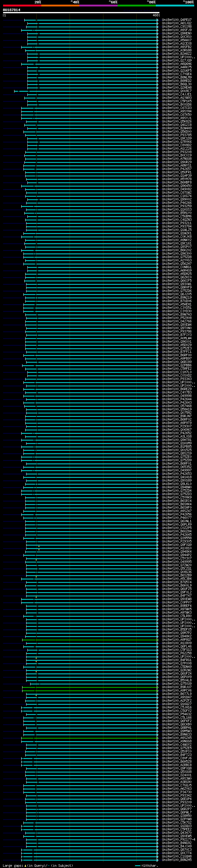Select hit label UniRef100_B8N2H5

pos(176,860)
